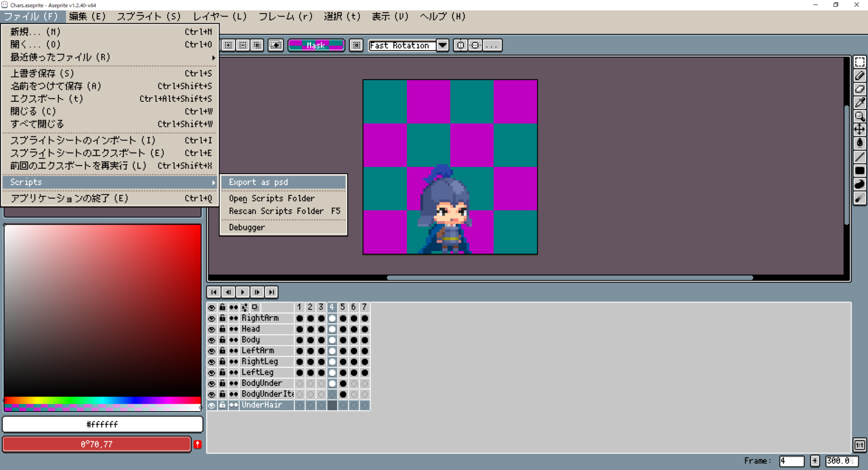
Task: Select the Paint Bucket tool
Action: (x=860, y=143)
